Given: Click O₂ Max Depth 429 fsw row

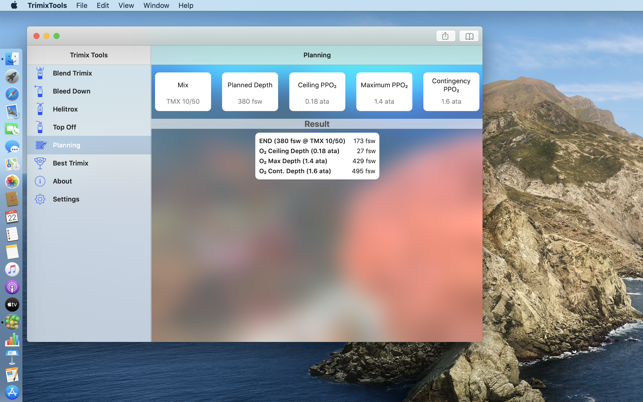Looking at the screenshot, I should (317, 161).
